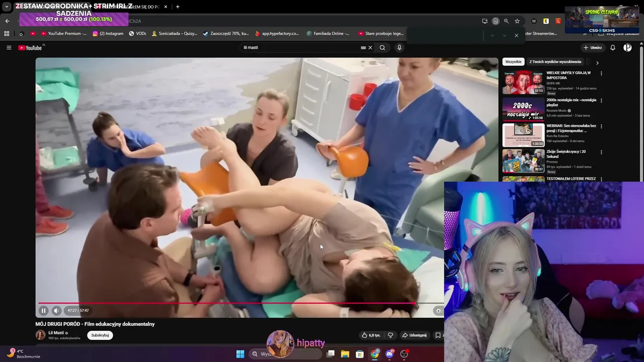Open a new browser tab with the plus
This screenshot has width=644, height=362.
click(178, 7)
